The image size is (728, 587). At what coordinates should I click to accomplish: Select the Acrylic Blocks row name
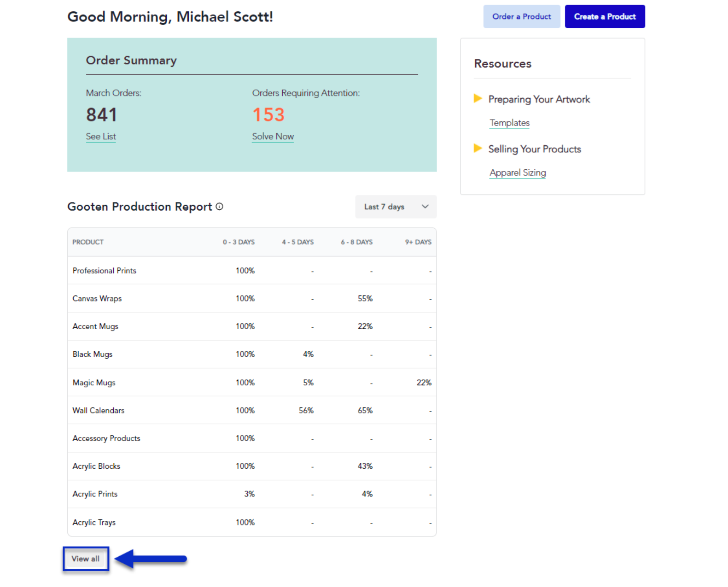click(96, 466)
